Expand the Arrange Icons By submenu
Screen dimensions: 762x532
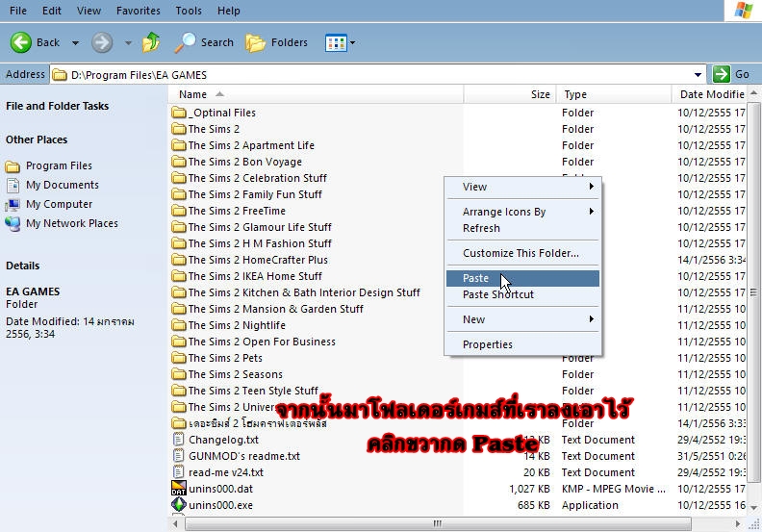click(592, 212)
